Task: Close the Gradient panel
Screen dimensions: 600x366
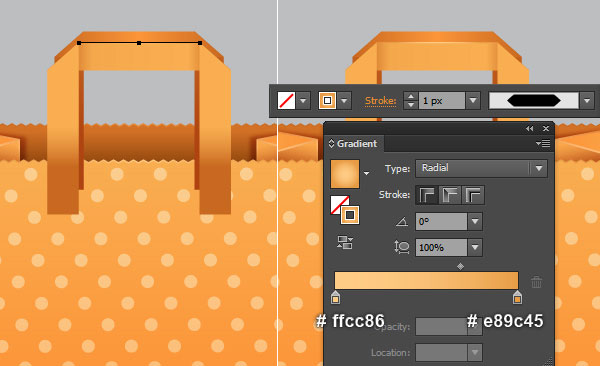Action: coord(546,129)
